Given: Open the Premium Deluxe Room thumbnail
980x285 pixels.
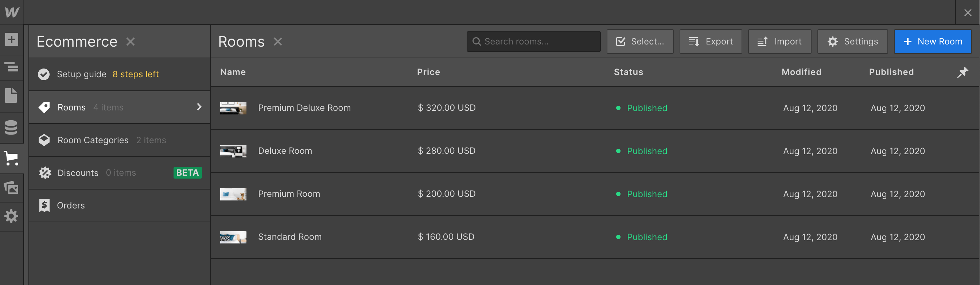Looking at the screenshot, I should [x=233, y=108].
